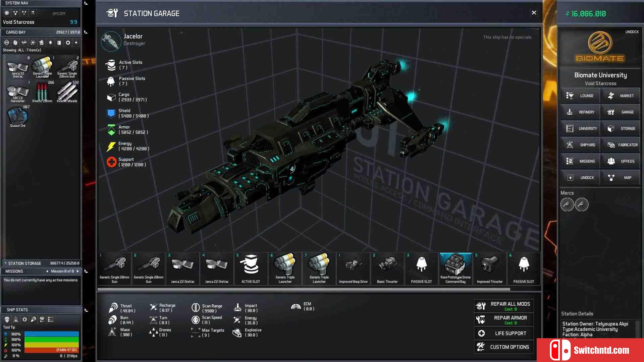Viewport: 644px width, 362px height.
Task: Open ship stats list view icon
Action: pyautogui.click(x=51, y=319)
